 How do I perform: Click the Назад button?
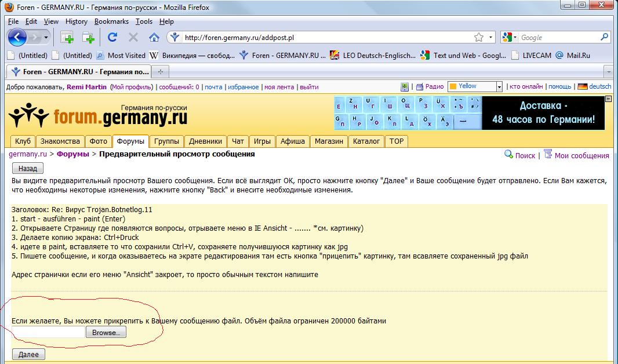pyautogui.click(x=28, y=169)
